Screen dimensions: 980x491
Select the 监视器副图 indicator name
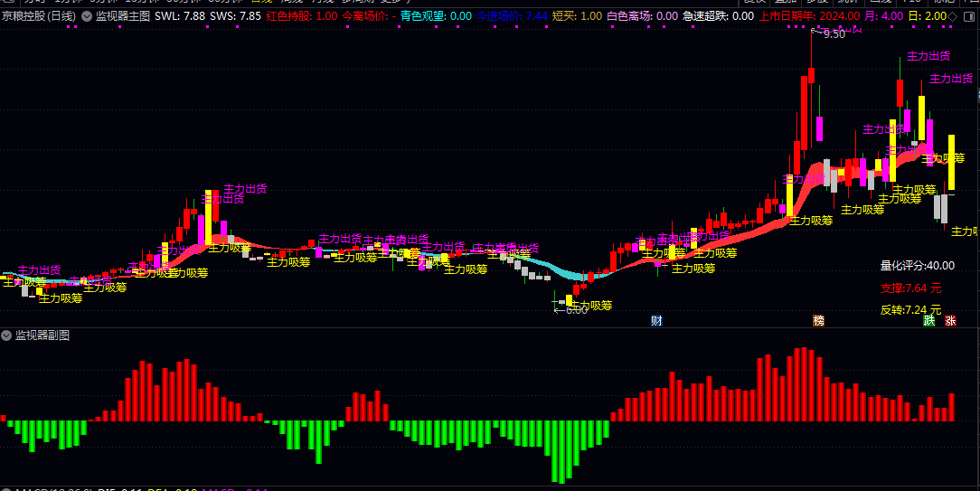click(42, 335)
